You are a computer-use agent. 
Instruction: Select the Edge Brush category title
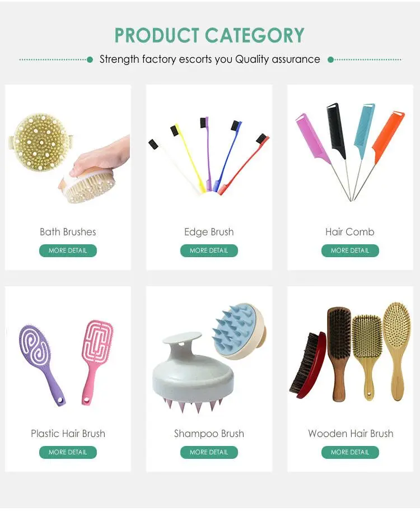209,232
